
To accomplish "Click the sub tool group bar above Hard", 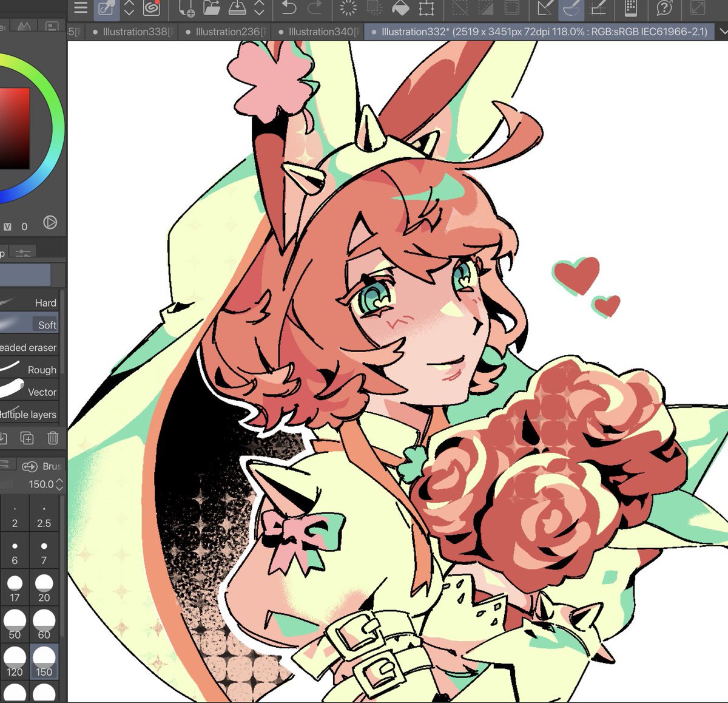I will click(x=25, y=274).
